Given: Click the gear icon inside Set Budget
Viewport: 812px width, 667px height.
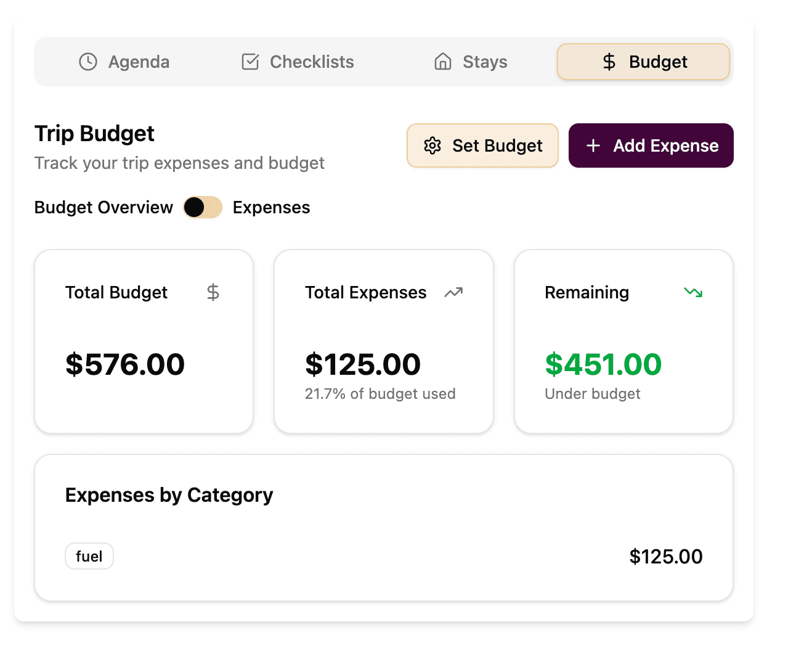Looking at the screenshot, I should [433, 145].
